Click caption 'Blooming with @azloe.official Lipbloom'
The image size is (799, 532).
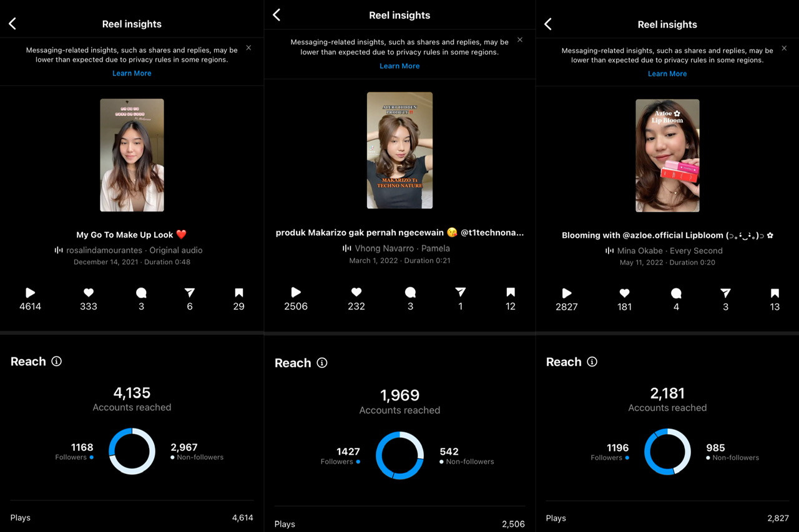(667, 235)
